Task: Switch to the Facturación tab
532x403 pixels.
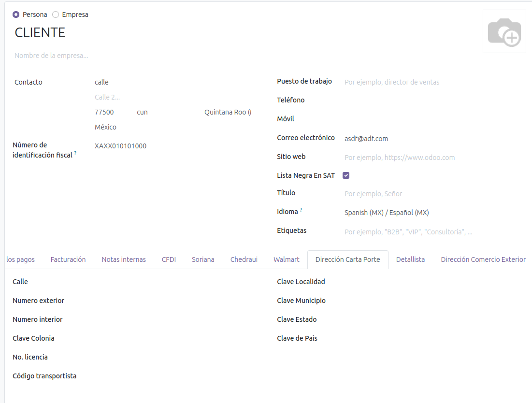Action: tap(68, 259)
